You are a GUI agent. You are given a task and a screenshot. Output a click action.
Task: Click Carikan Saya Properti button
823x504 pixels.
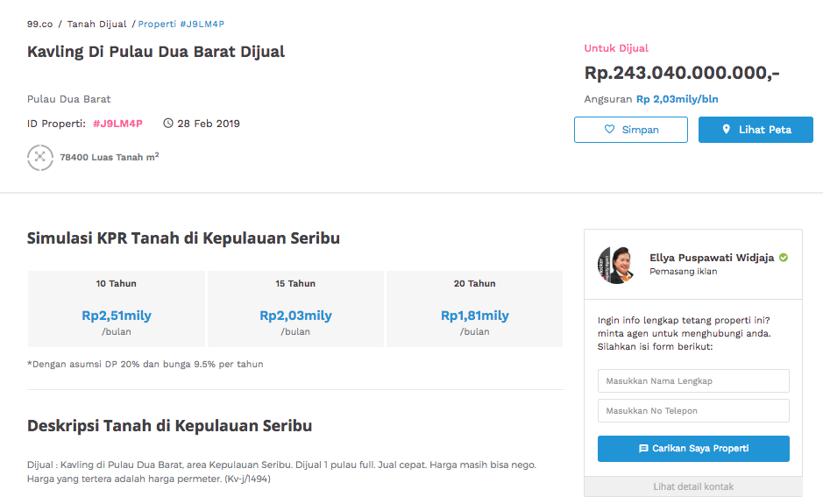coord(692,449)
